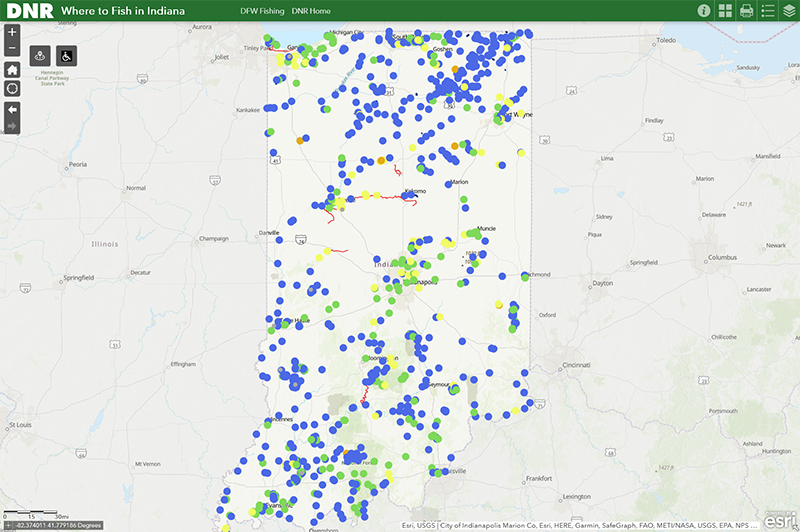The width and height of the screenshot is (800, 532).
Task: Filter by boat ramp access
Action: coord(40,56)
